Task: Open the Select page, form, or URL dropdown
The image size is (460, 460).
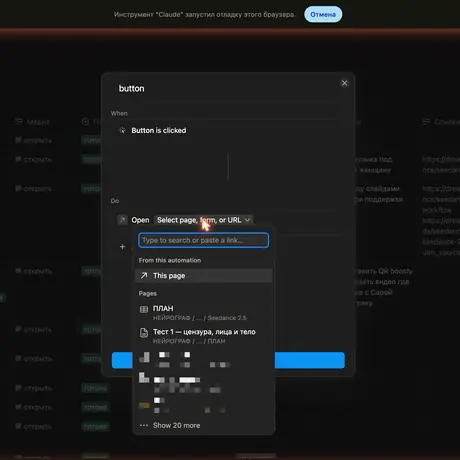Action: 204,220
